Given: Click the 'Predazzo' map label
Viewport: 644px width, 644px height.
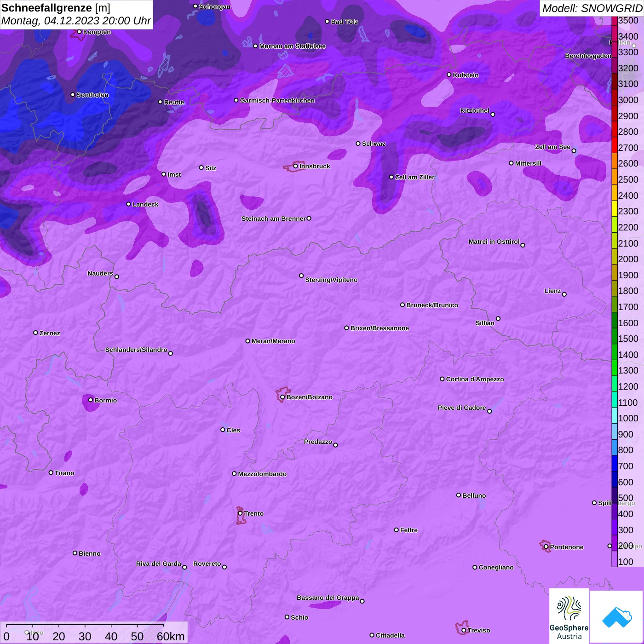Looking at the screenshot, I should 318,442.
